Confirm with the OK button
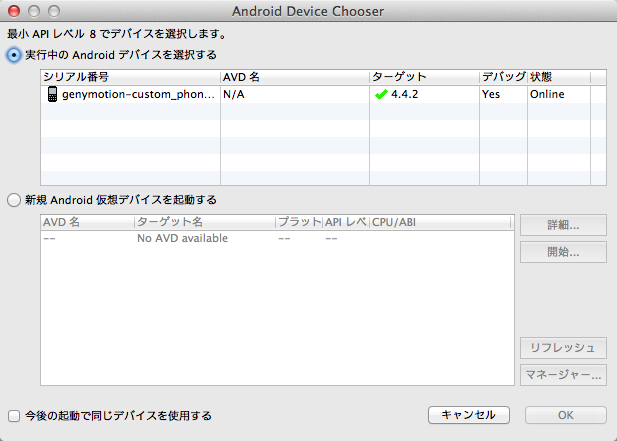617x441 pixels. [565, 415]
